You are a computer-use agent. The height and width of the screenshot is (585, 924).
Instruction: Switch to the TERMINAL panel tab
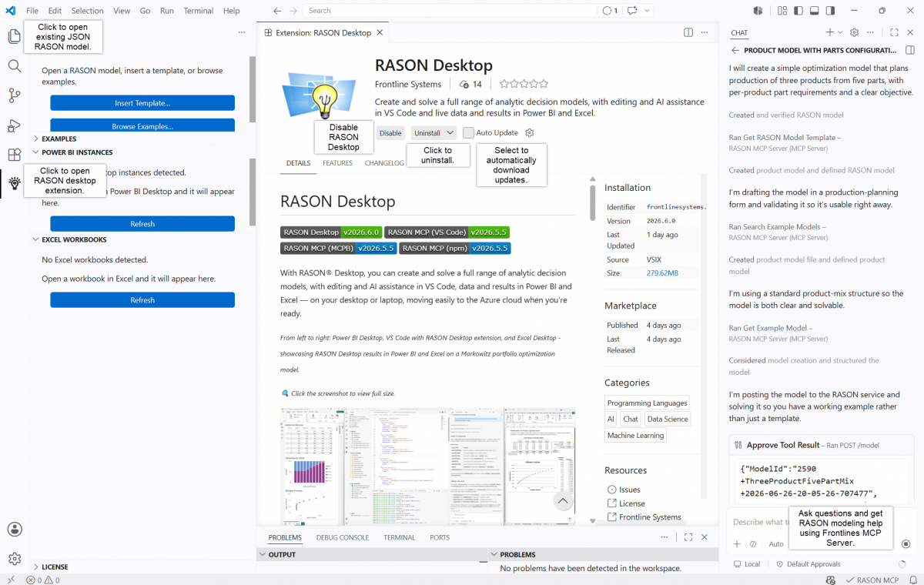[400, 537]
